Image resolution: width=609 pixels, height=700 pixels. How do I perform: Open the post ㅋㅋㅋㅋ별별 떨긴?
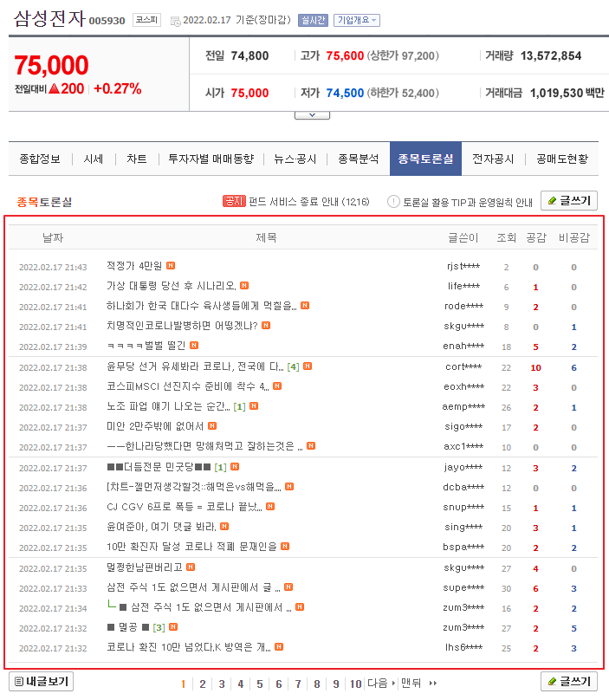pos(146,346)
